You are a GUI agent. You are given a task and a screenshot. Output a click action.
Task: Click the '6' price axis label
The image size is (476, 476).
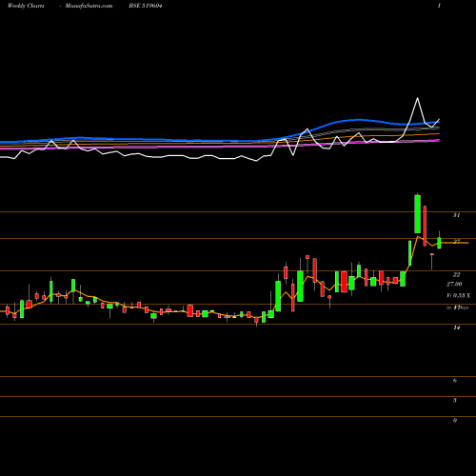(455, 380)
